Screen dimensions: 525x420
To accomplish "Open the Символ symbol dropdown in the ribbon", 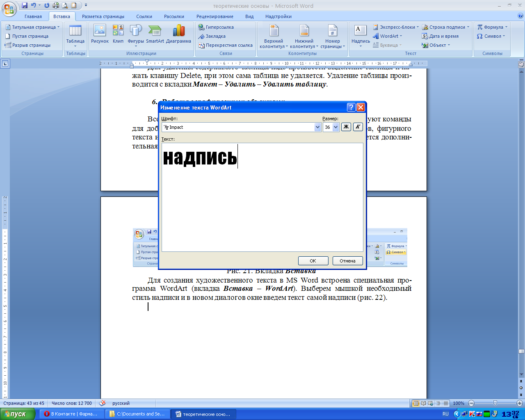I will (x=491, y=36).
